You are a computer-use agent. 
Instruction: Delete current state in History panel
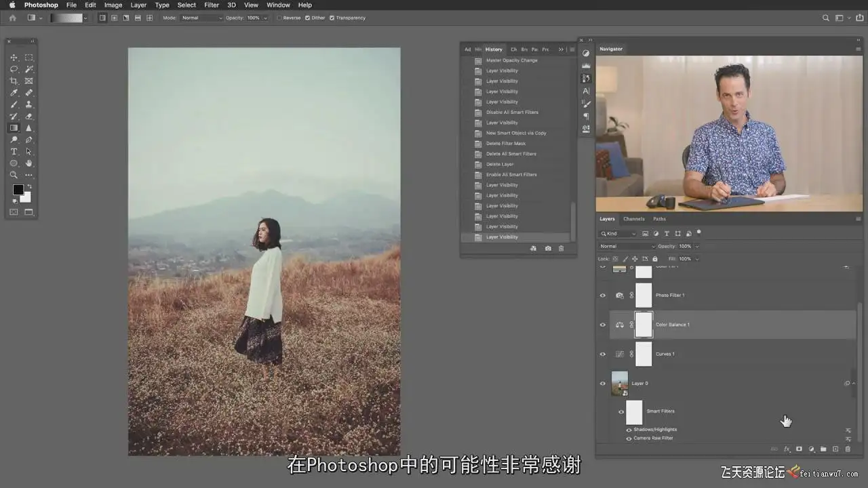pos(561,249)
